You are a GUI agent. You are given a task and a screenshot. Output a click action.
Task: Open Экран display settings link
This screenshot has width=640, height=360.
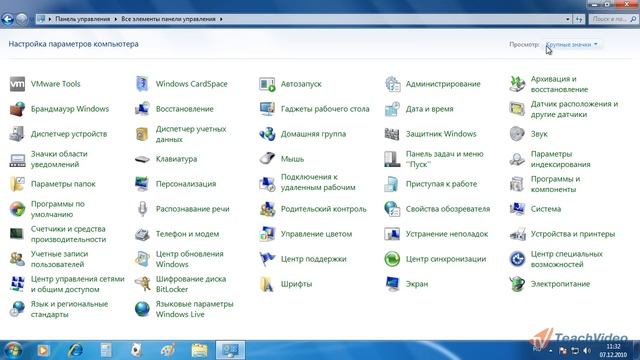click(x=417, y=284)
